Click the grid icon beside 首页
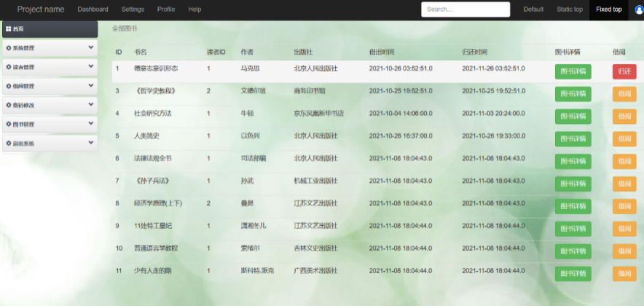 (8, 28)
